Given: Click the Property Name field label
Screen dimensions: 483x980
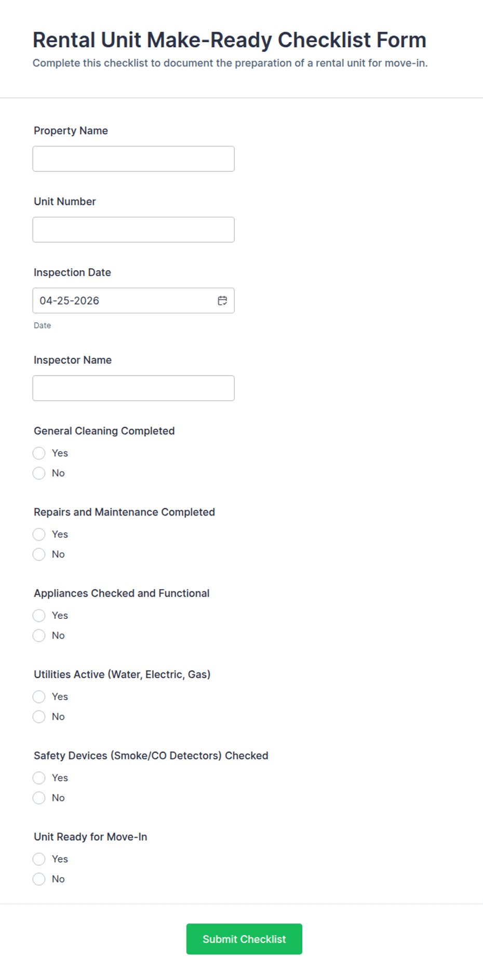Looking at the screenshot, I should (x=71, y=131).
